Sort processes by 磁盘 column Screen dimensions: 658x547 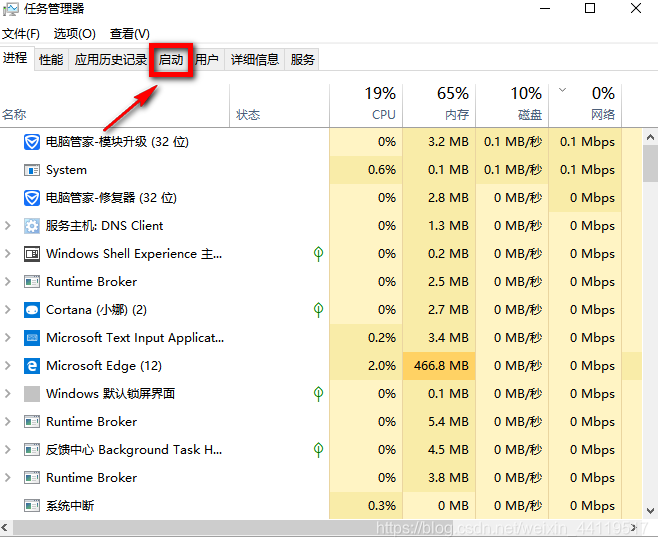[x=512, y=106]
